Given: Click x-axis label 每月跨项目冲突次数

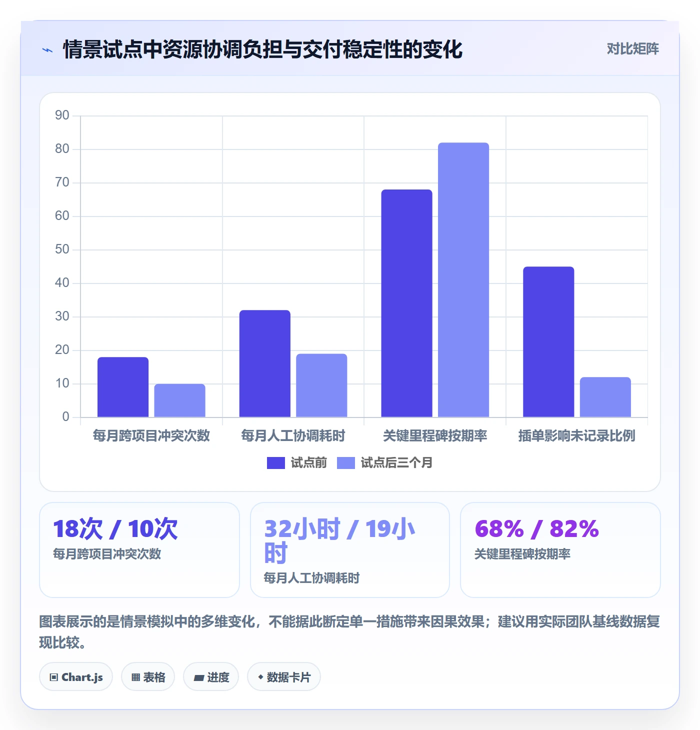Looking at the screenshot, I should [151, 435].
